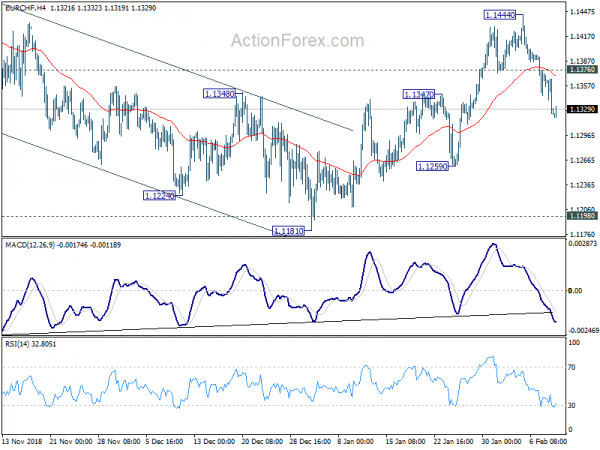
Task: Click the 22 Jan 16:00 date label
Action: [x=453, y=441]
